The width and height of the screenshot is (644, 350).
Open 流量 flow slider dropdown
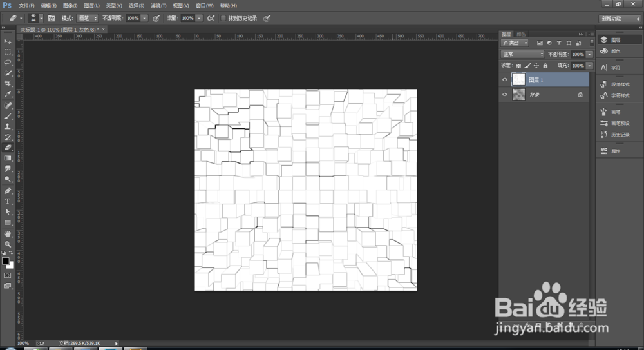click(199, 18)
